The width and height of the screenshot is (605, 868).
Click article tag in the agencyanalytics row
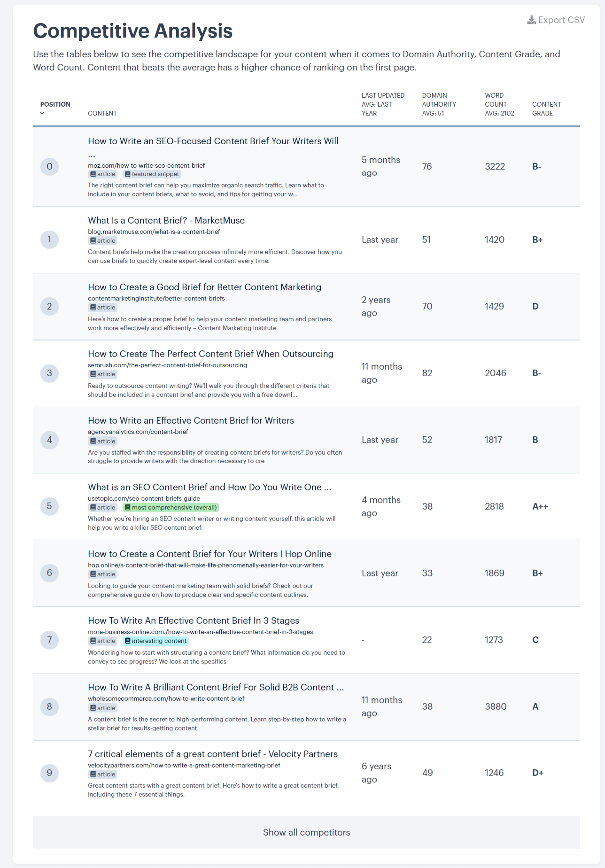pyautogui.click(x=103, y=441)
